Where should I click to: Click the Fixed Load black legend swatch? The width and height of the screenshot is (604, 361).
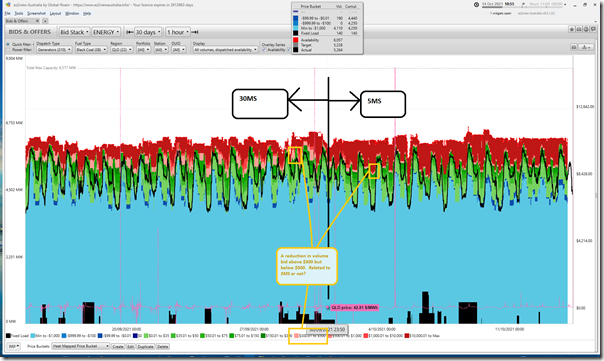tap(8, 336)
